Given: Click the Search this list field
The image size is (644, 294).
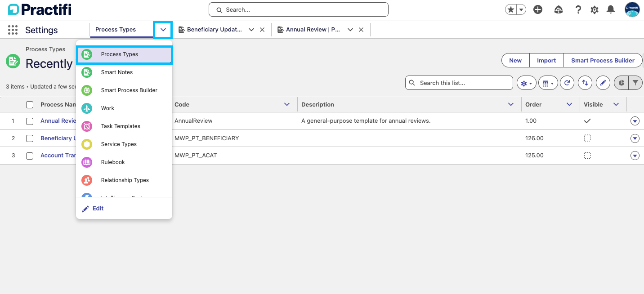Looking at the screenshot, I should 459,83.
